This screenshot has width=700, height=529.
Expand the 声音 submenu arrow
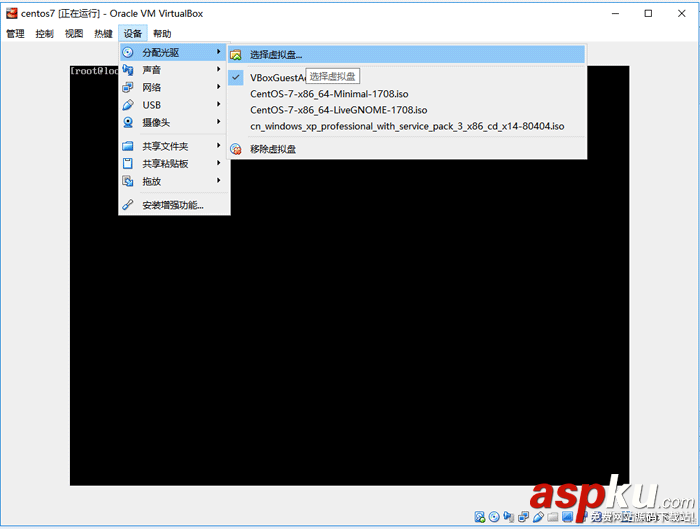coord(219,69)
